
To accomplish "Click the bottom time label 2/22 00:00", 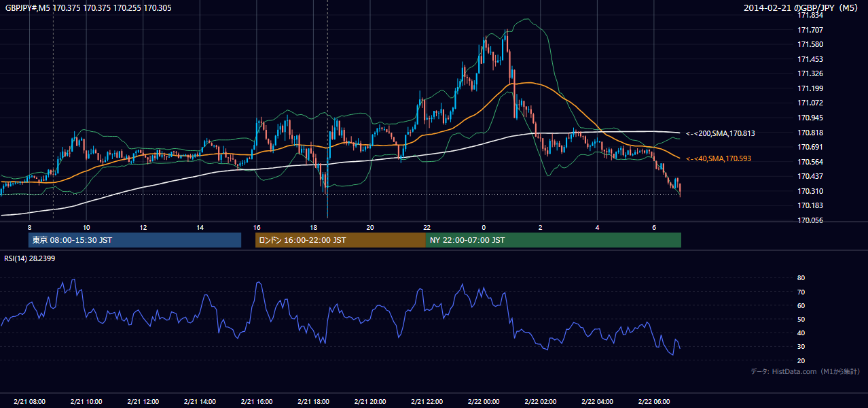I will click(x=483, y=402).
